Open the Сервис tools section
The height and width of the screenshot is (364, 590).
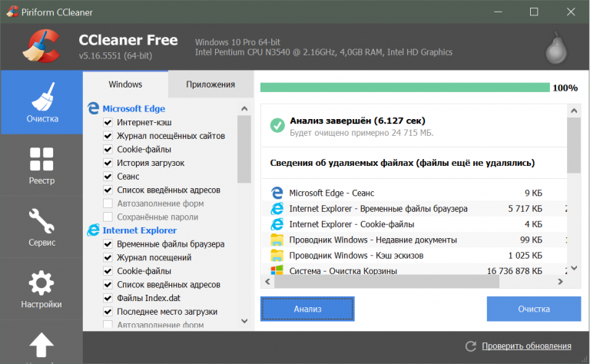pyautogui.click(x=41, y=227)
